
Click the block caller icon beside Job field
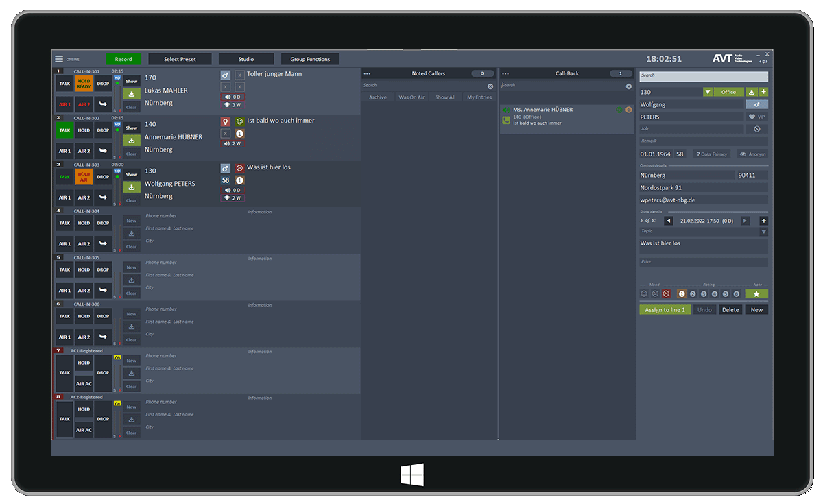pos(756,129)
